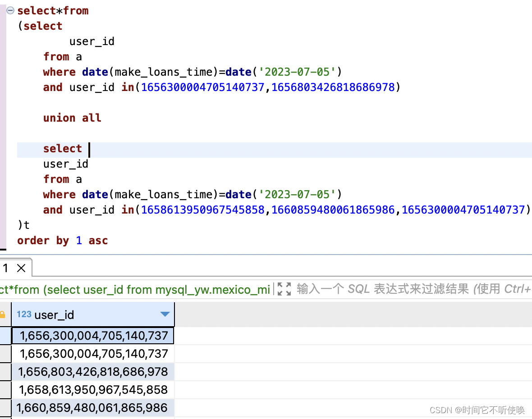Click the order by 1 asc line
This screenshot has width=532, height=419.
point(59,240)
